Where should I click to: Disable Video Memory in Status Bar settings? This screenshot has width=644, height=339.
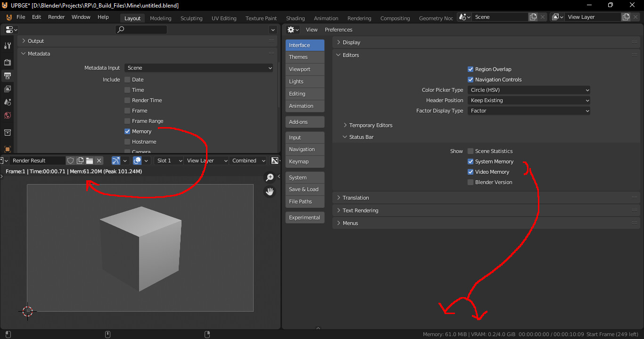point(470,171)
